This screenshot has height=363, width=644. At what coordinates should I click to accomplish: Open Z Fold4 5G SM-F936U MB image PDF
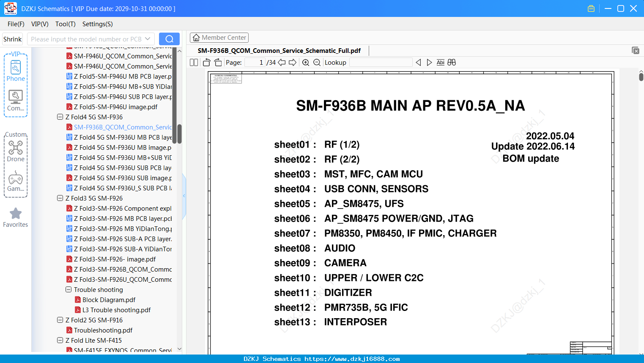click(x=119, y=148)
